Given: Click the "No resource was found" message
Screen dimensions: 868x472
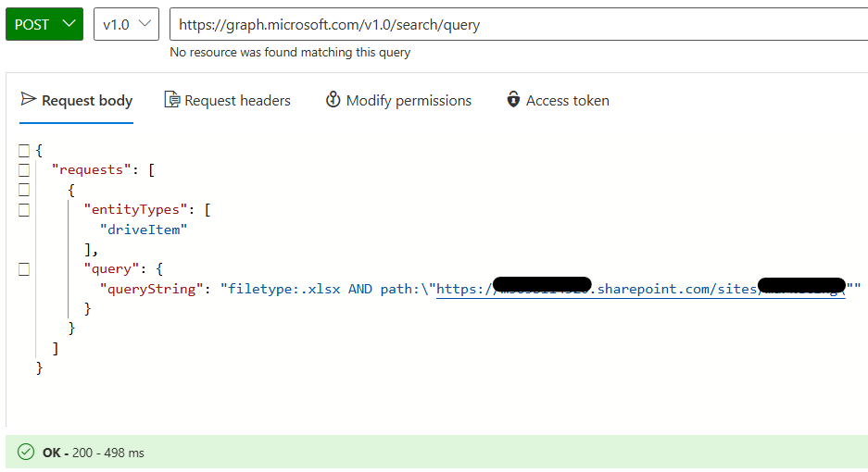Looking at the screenshot, I should (x=290, y=53).
